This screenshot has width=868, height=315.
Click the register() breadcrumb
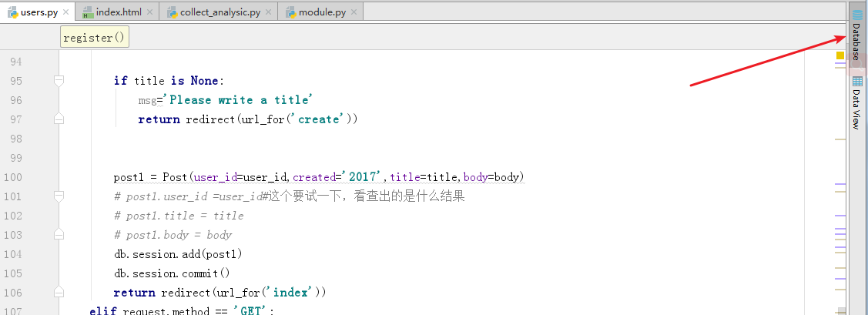[x=95, y=39]
